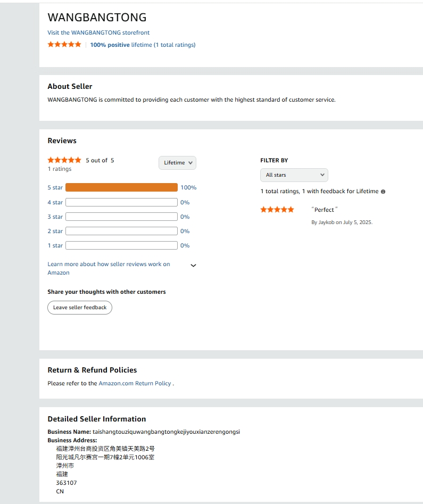
Task: Click the 100% positive lifetime link
Action: tap(143, 45)
